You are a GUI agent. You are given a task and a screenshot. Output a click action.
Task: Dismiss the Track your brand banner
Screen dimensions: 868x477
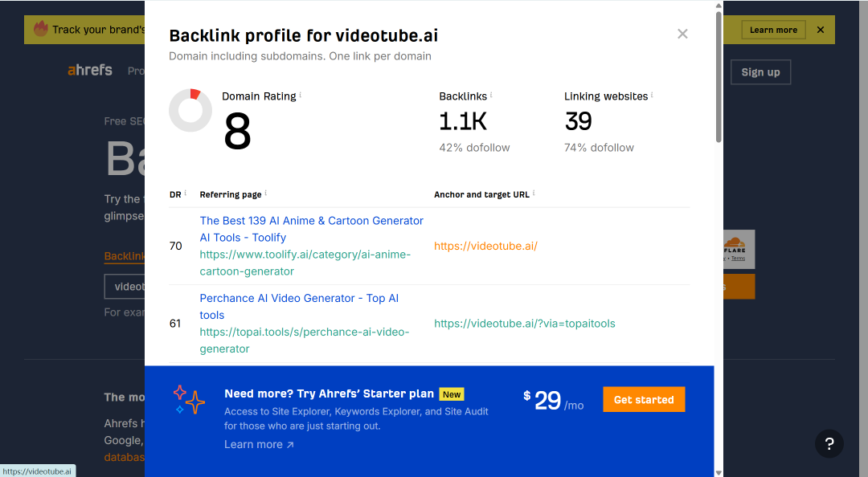pyautogui.click(x=821, y=30)
